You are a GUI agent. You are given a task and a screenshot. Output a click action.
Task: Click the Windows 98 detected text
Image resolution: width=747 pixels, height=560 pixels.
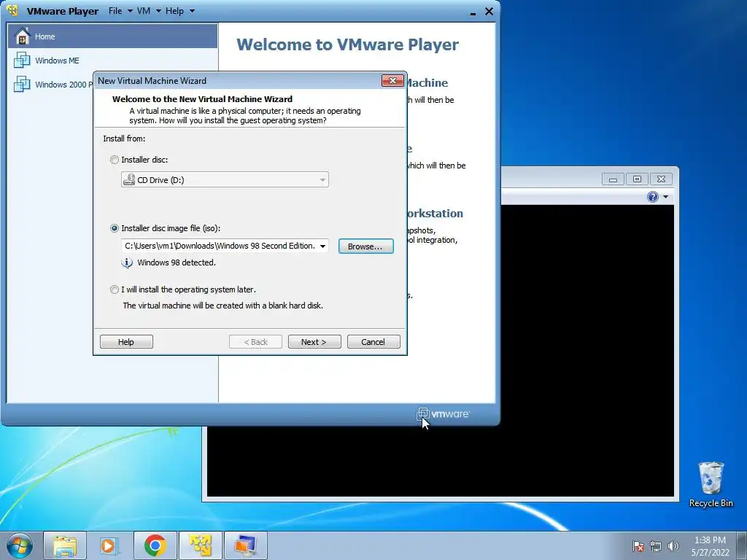[177, 262]
